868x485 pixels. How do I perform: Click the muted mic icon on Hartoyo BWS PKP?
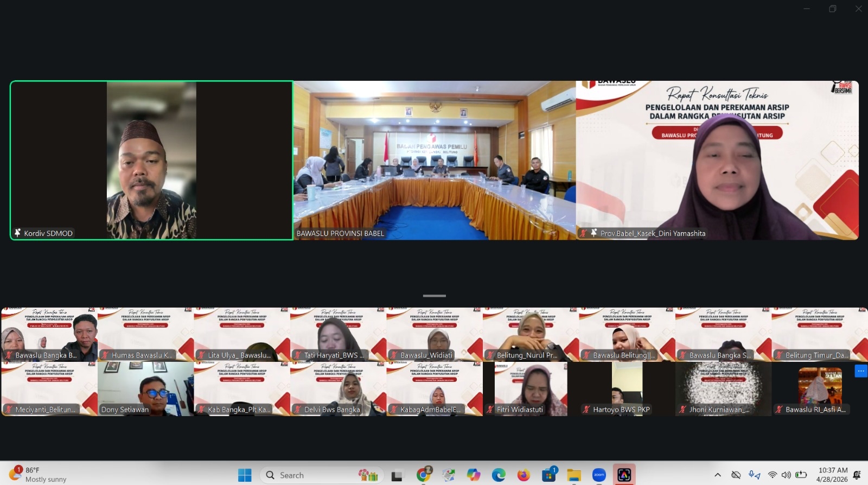tap(586, 410)
